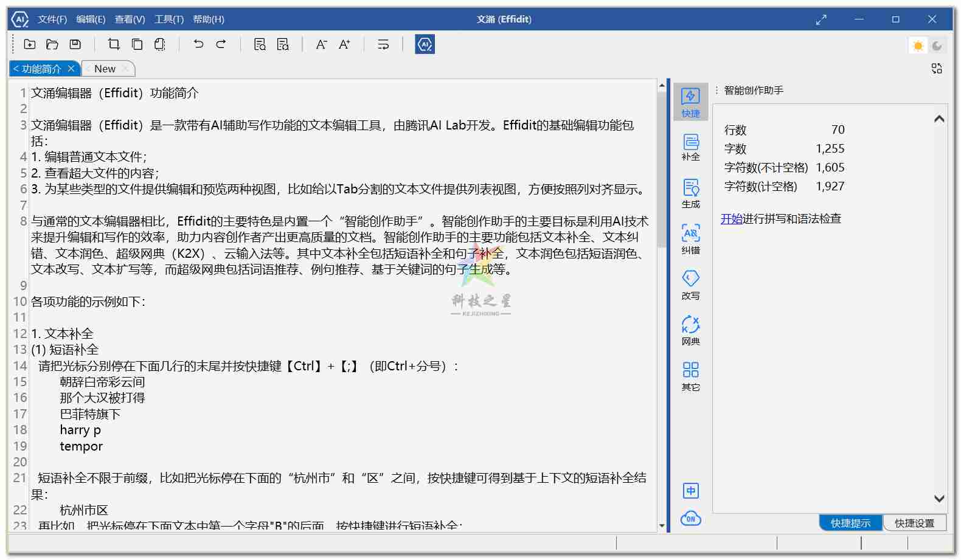Open the 生成 text generation panel
This screenshot has width=961, height=560.
pos(690,193)
